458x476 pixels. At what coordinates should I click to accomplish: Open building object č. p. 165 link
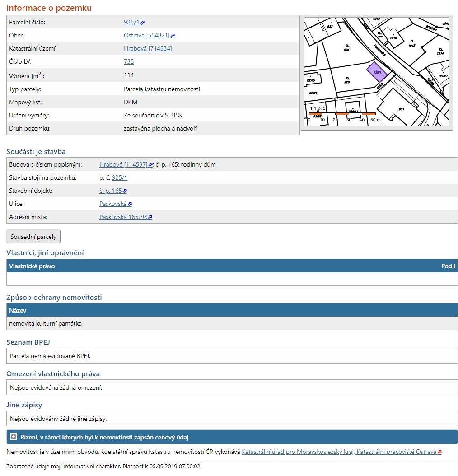coord(111,191)
